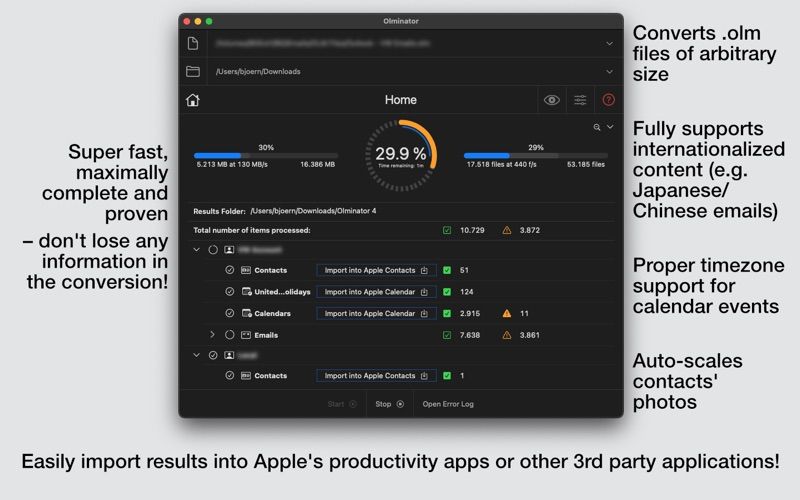Image resolution: width=800 pixels, height=500 pixels.
Task: Click the destination folder icon
Action: (x=193, y=71)
